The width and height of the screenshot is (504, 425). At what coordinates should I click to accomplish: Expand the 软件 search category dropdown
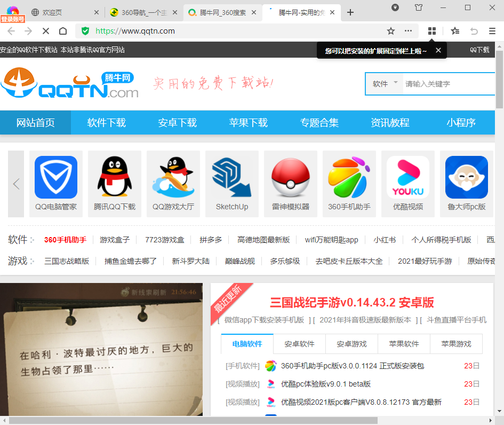click(x=385, y=84)
